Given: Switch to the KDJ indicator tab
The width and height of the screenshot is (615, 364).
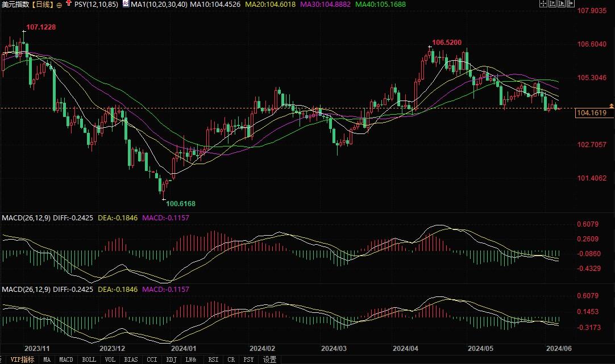Looking at the screenshot, I should [171, 359].
